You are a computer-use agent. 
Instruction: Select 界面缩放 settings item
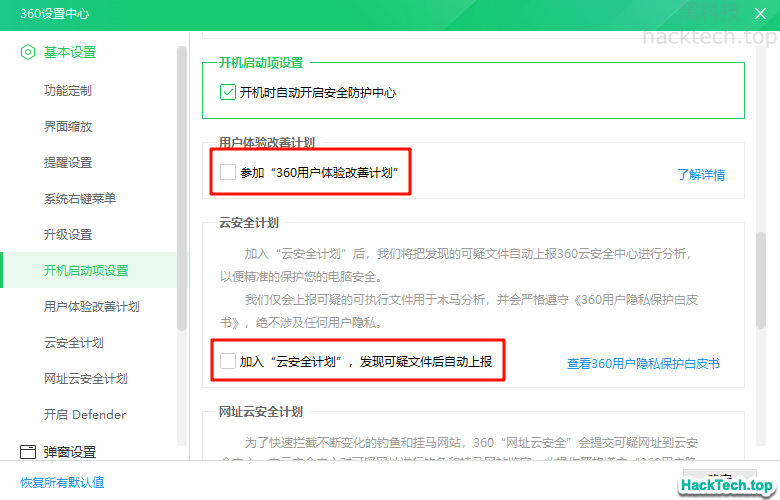click(x=68, y=127)
